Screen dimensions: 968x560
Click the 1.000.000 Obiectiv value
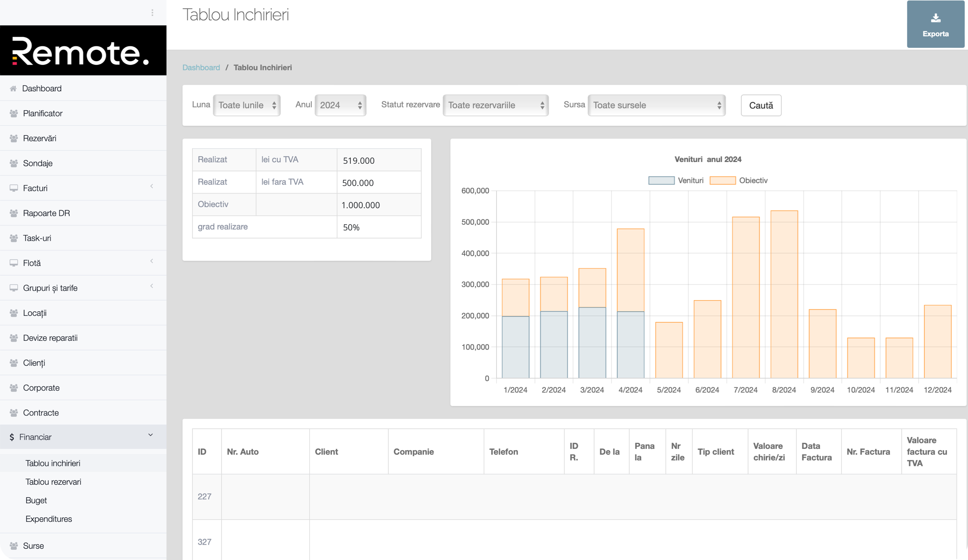(x=361, y=205)
